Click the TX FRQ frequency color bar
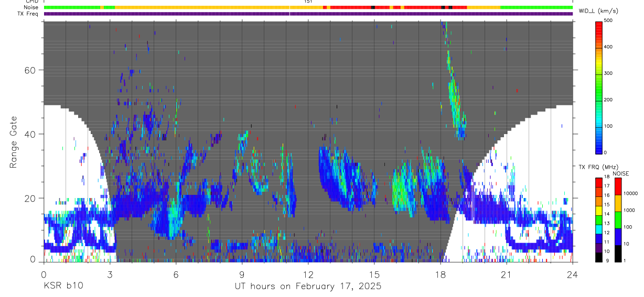 pos(599,219)
